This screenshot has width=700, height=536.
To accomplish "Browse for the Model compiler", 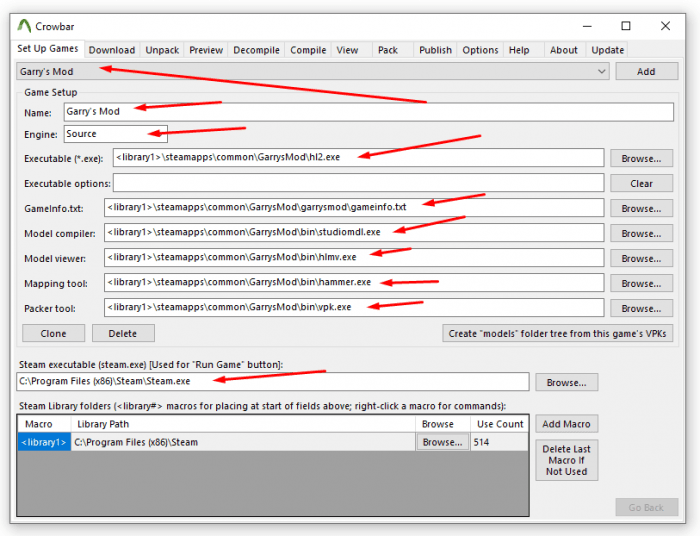I will 642,233.
